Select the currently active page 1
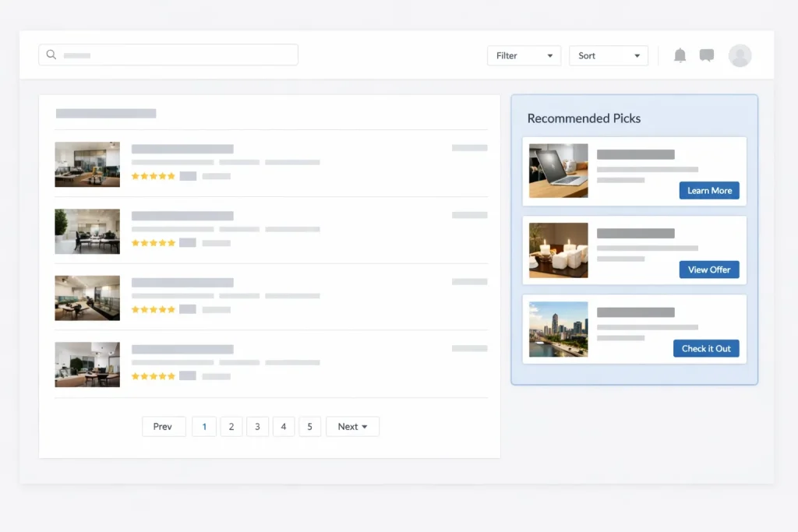This screenshot has width=798, height=532. (204, 426)
